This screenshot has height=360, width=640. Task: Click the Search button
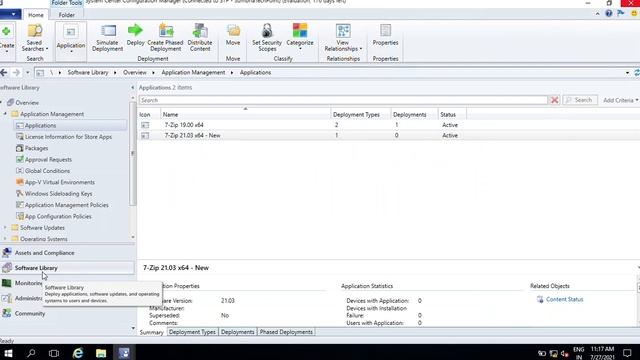[x=580, y=100]
